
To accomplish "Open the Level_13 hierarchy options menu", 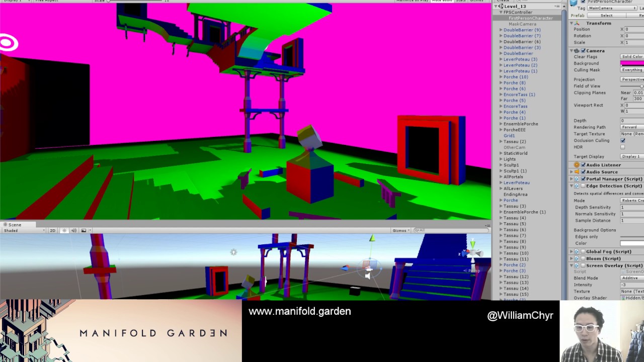I will pos(557,7).
